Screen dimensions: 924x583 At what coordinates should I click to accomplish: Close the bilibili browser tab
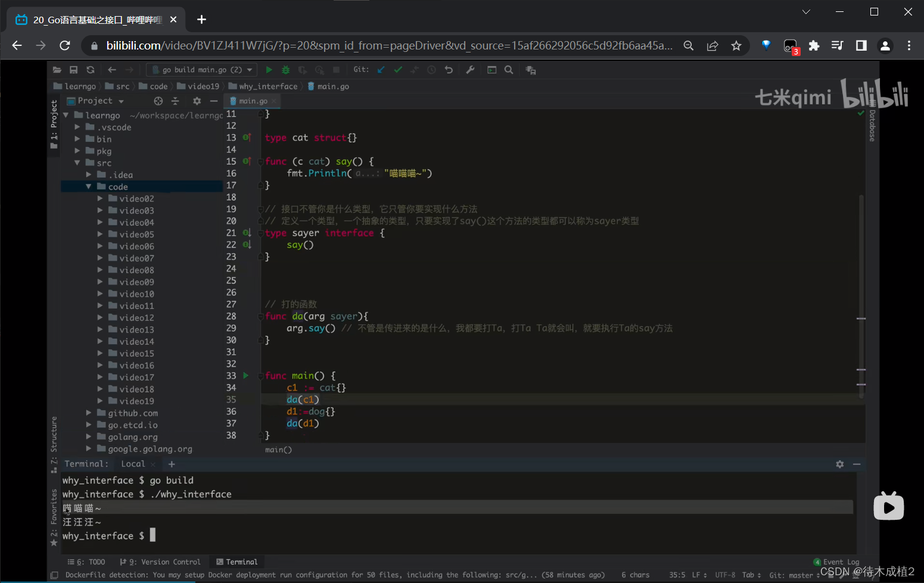point(173,20)
